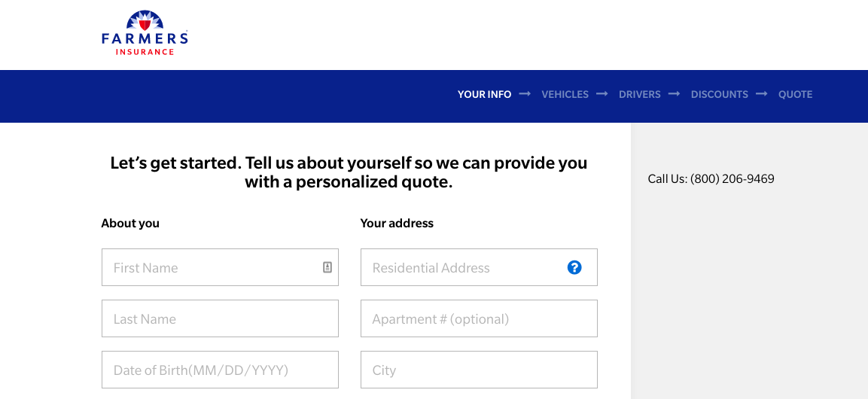The image size is (868, 399).
Task: Go to the VEHICLES step
Action: pyautogui.click(x=565, y=94)
